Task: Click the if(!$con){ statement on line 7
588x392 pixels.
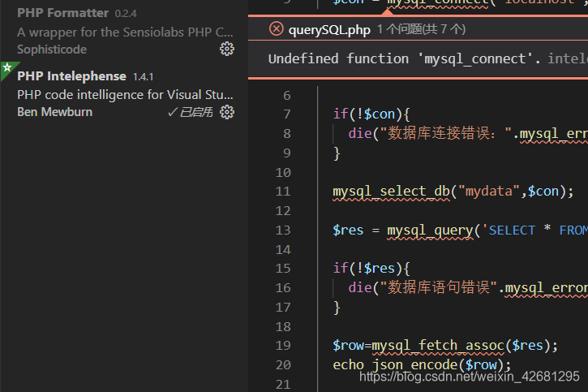Action: (371, 114)
